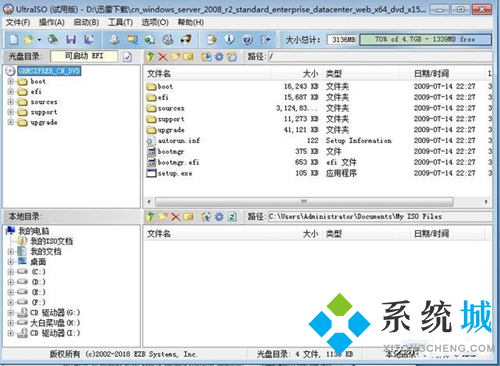Click the local path field showing My ISO Files

(380, 217)
